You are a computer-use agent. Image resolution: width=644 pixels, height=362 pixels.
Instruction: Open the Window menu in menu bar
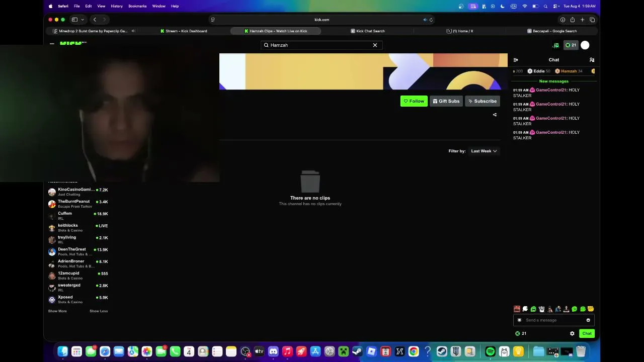click(x=159, y=6)
